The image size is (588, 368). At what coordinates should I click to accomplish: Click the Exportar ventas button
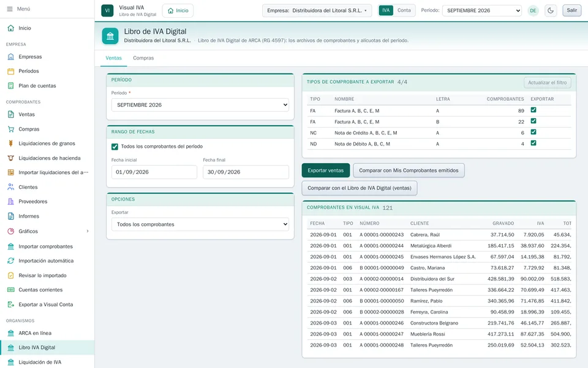[x=325, y=171]
